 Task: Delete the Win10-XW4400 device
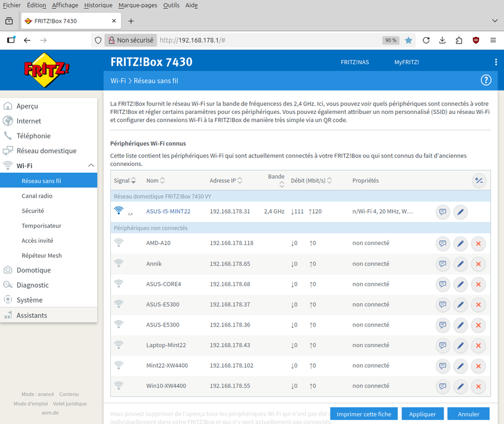coord(479,386)
